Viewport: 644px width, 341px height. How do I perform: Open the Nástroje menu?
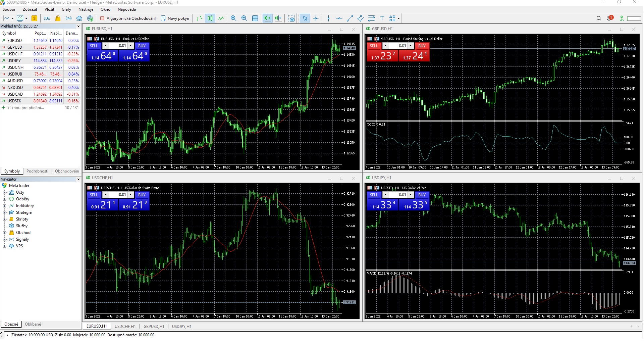[86, 9]
